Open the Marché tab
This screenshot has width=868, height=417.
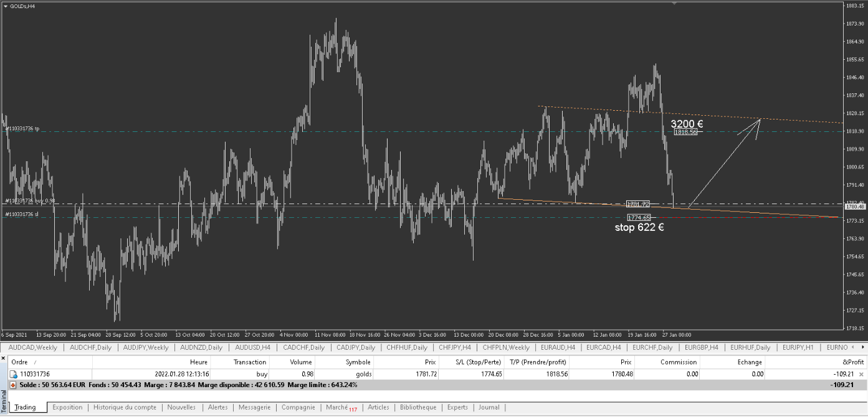click(340, 408)
